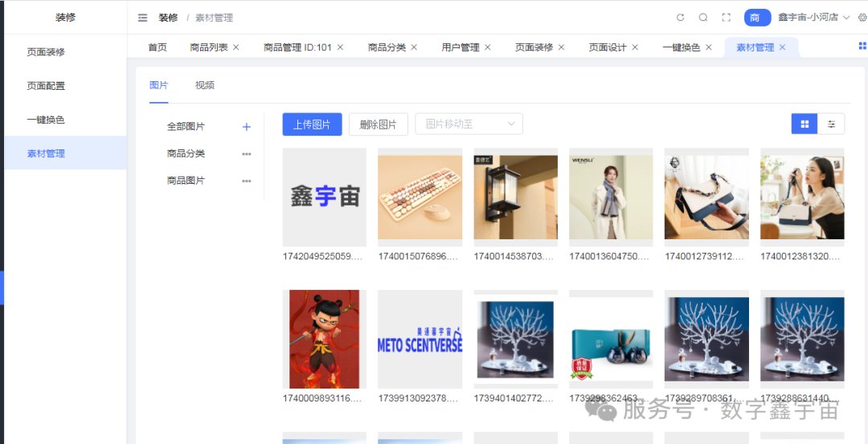Select the woman with handbag image
Viewport: 868px width, 444px height.
[803, 197]
